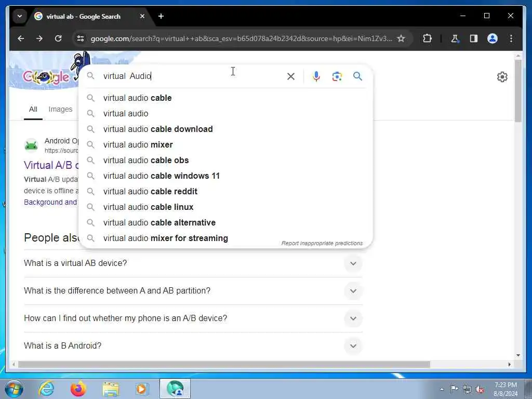Open the tab search dropdown arrow

coord(20,16)
